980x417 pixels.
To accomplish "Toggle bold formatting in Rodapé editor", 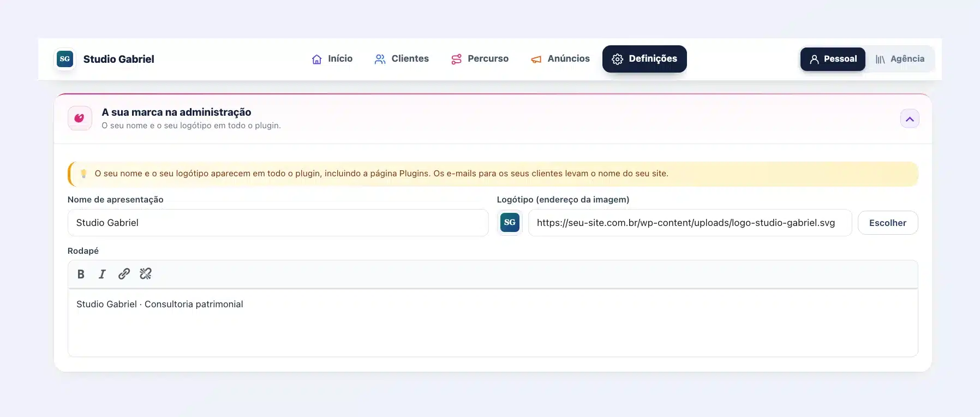I will (x=81, y=274).
